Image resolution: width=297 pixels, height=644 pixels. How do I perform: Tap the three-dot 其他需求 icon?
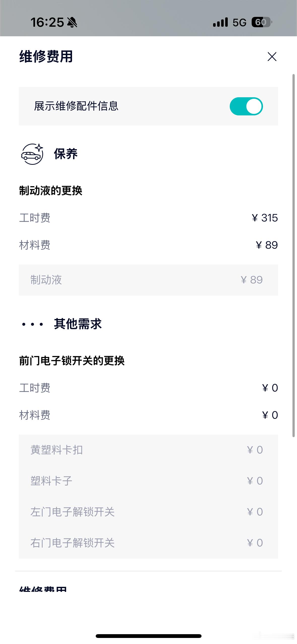32,324
